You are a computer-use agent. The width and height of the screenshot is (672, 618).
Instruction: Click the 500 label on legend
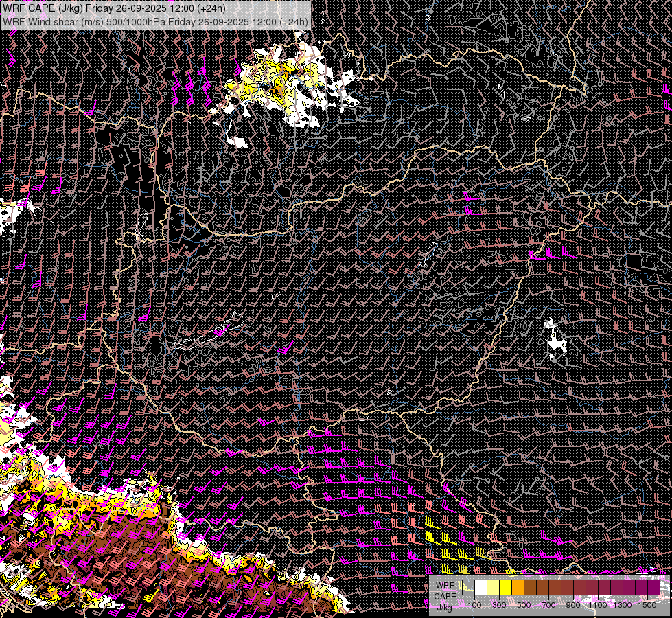tap(524, 605)
